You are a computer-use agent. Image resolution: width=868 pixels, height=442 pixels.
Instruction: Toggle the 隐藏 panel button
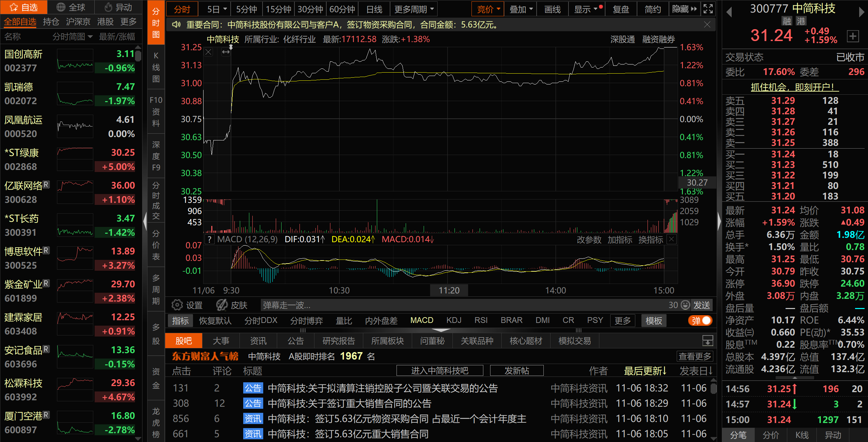(684, 9)
